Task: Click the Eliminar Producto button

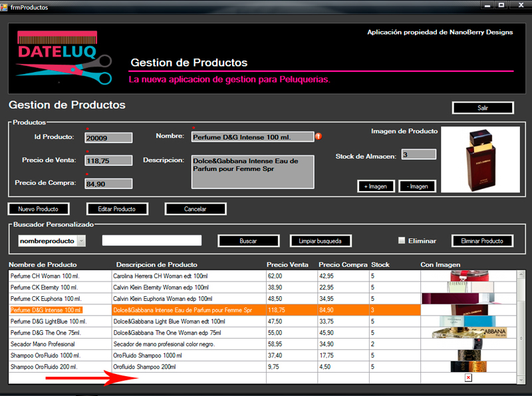Action: tap(482, 241)
